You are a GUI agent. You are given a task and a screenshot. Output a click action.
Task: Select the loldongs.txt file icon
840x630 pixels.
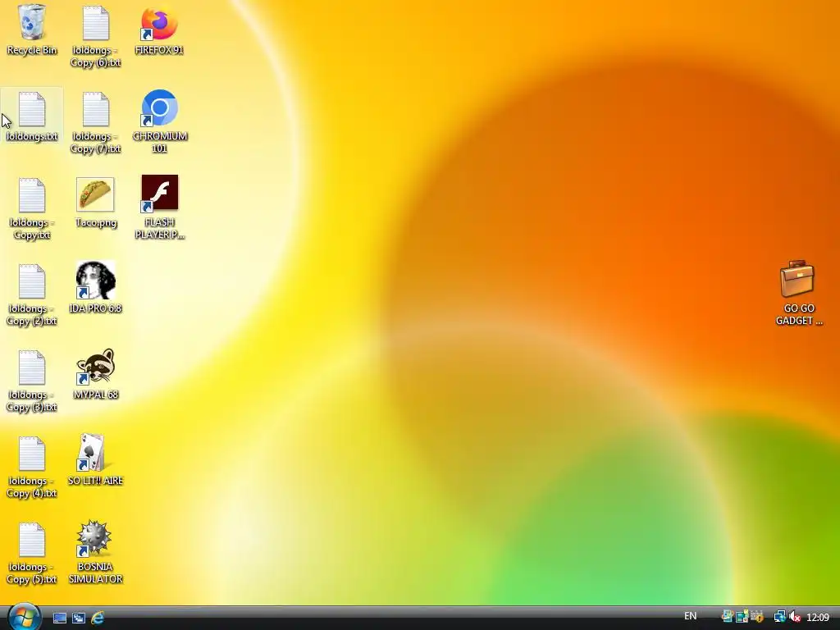point(32,116)
